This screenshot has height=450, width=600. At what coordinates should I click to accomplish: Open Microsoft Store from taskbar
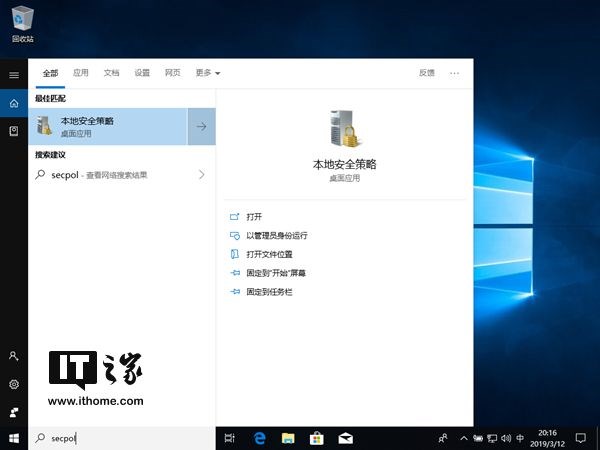[x=317, y=438]
